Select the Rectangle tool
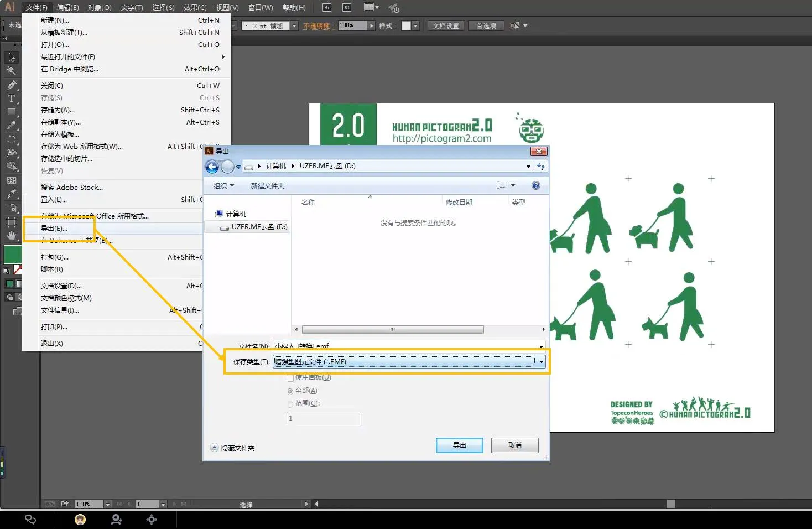The height and width of the screenshot is (529, 812). [11, 112]
